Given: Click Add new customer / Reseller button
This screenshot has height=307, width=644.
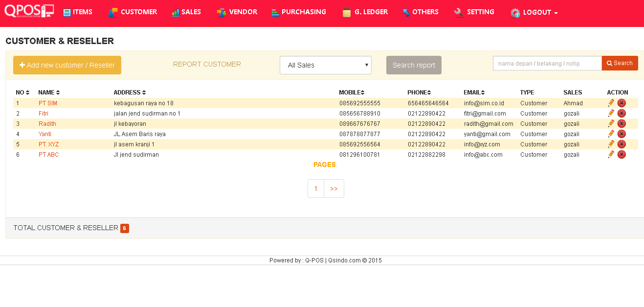Looking at the screenshot, I should (x=67, y=65).
